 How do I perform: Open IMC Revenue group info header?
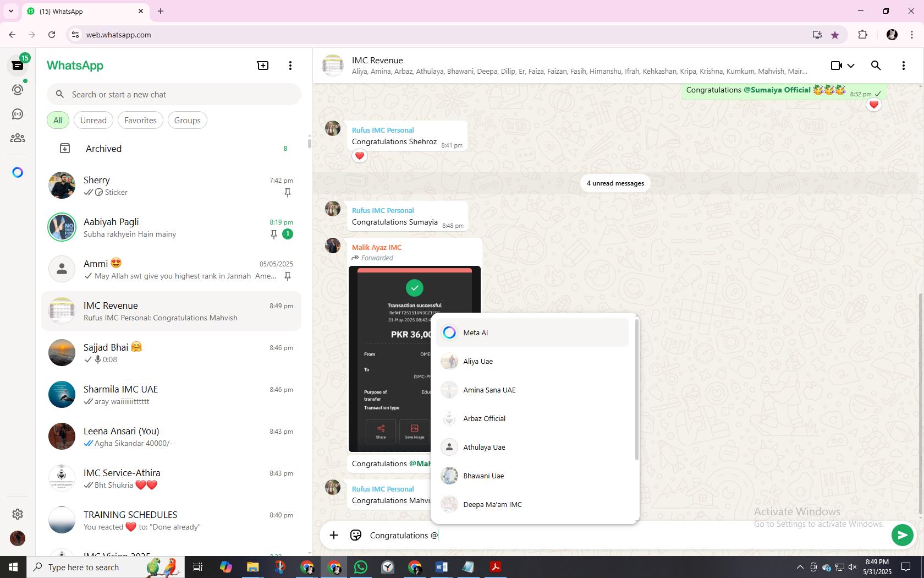[x=566, y=66]
